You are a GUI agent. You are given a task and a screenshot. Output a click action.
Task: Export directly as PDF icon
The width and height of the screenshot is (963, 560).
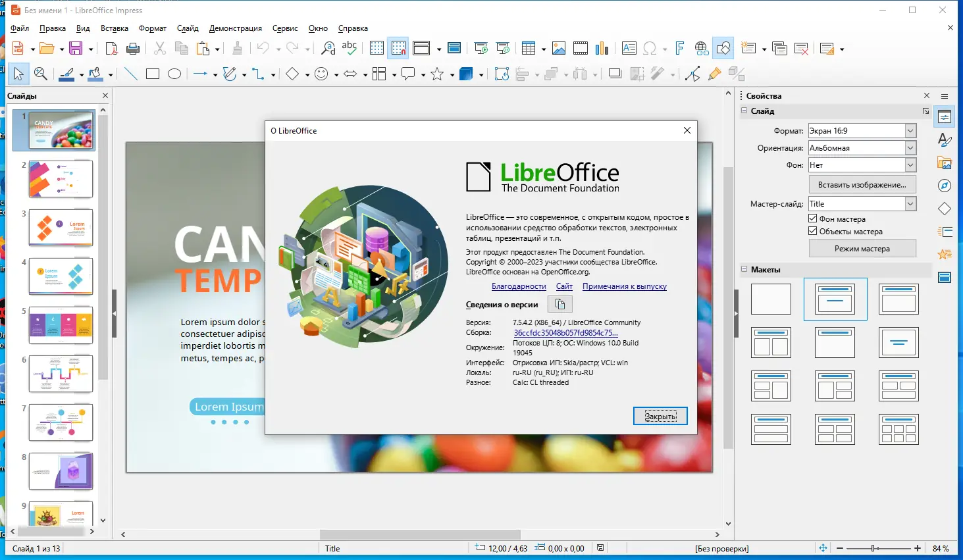pyautogui.click(x=111, y=48)
